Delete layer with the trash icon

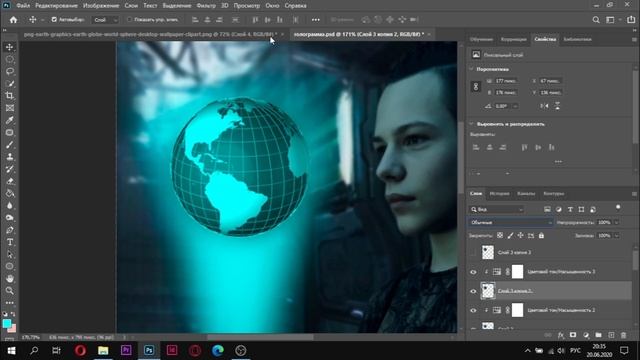coord(624,335)
